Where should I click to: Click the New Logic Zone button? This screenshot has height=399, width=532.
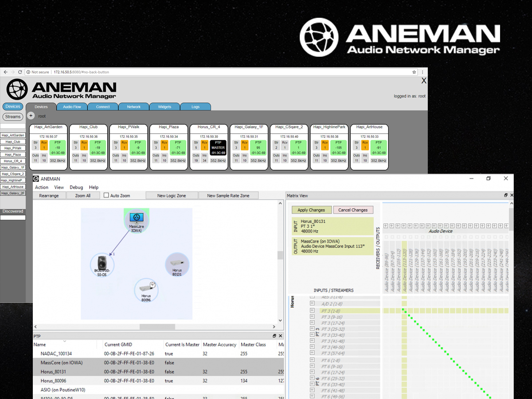172,196
